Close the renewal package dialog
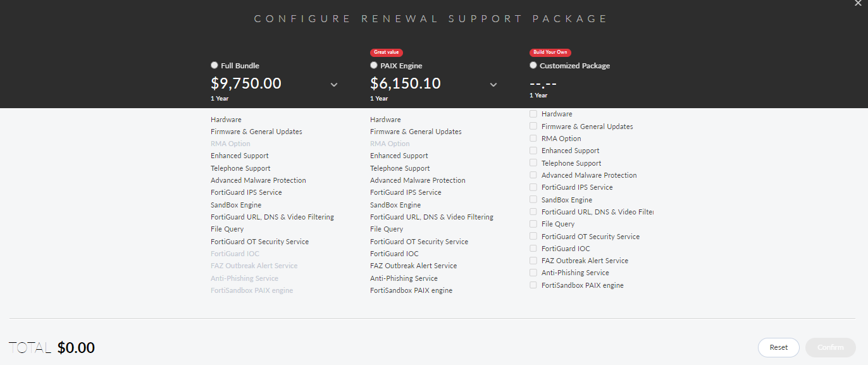Image resolution: width=868 pixels, height=365 pixels. [x=858, y=4]
